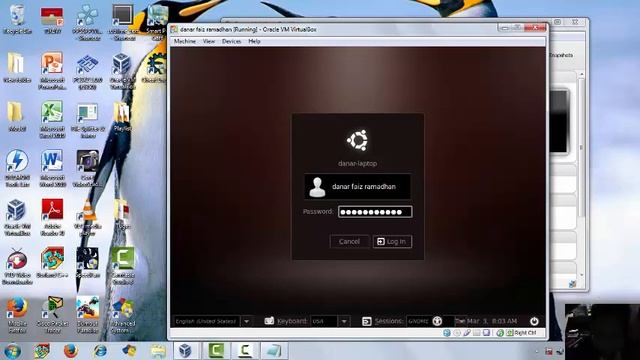Open the Oracle VM VirtualBox desktop shortcut near Adobe Reader
The image size is (640, 360).
[17, 217]
